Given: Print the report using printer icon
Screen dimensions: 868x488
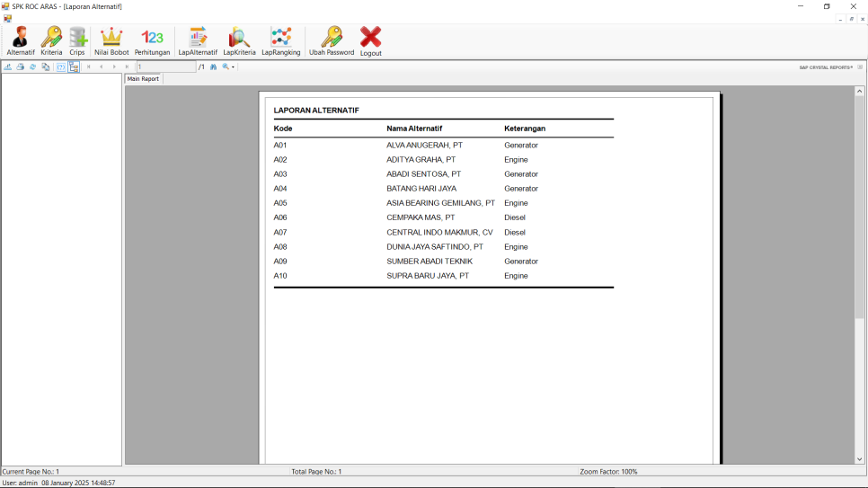Looking at the screenshot, I should [21, 67].
